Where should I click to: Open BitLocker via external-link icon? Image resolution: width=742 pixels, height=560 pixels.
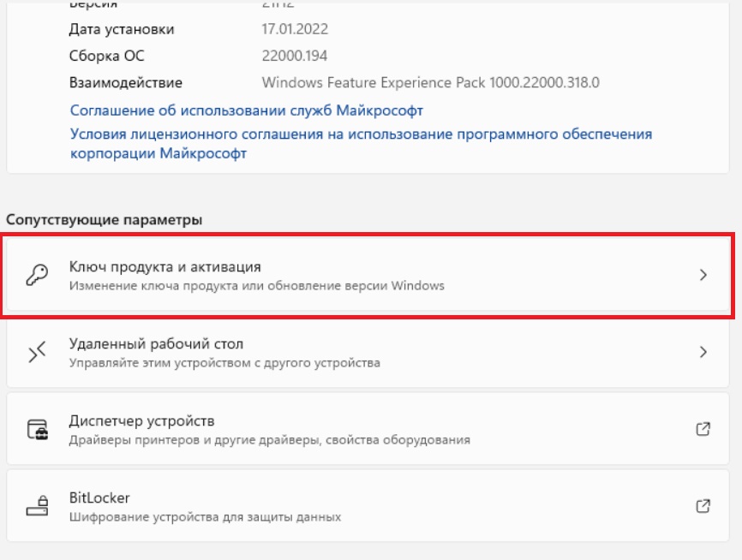coord(703,505)
